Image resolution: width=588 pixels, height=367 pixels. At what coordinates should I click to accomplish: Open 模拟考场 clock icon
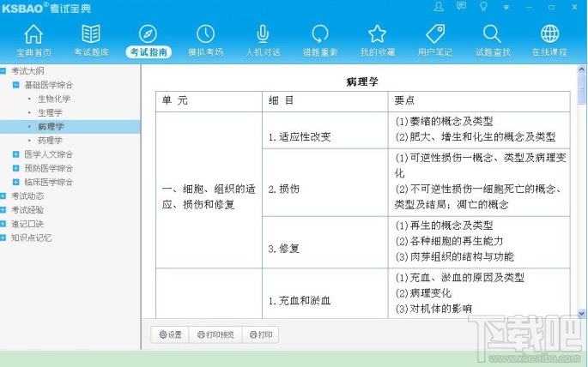[x=205, y=34]
